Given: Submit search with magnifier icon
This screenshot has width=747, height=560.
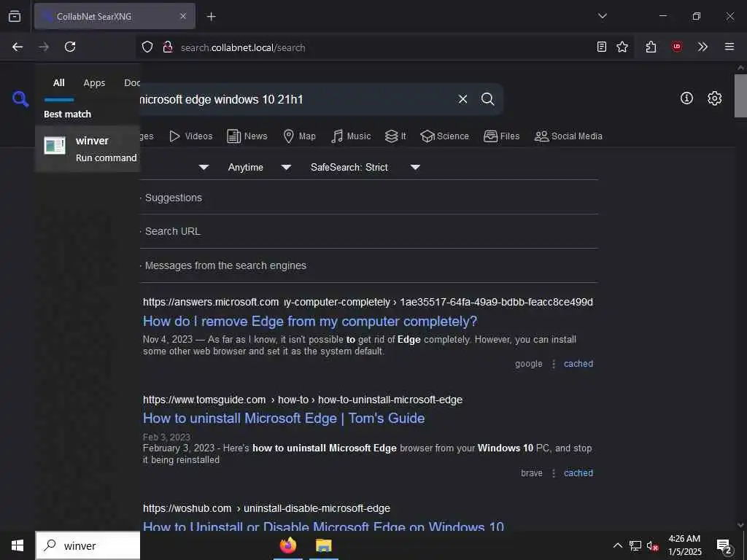Looking at the screenshot, I should click(488, 99).
